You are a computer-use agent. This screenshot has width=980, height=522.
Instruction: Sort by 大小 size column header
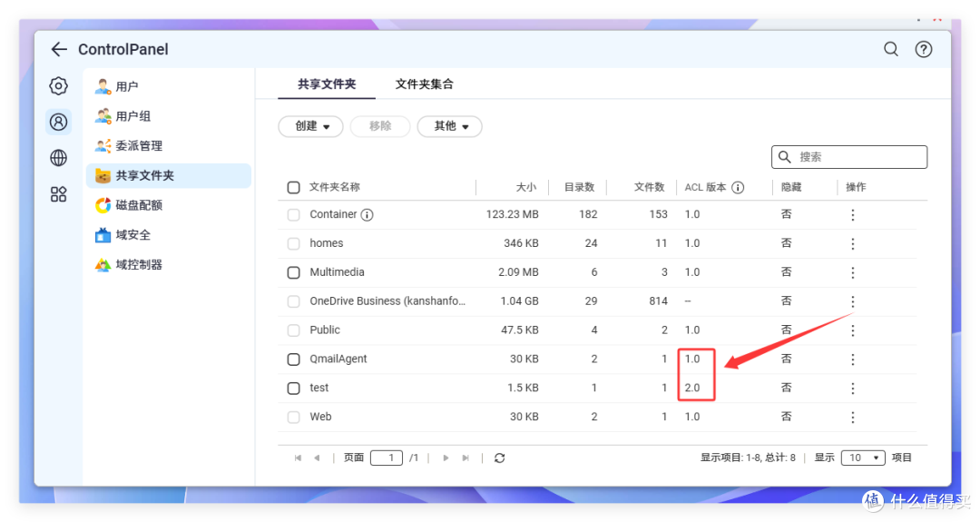[x=525, y=188]
